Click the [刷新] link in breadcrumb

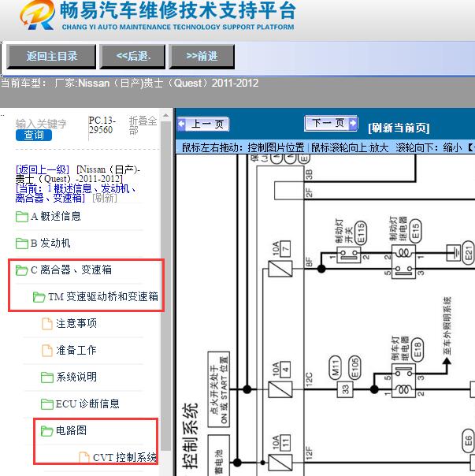coord(105,199)
